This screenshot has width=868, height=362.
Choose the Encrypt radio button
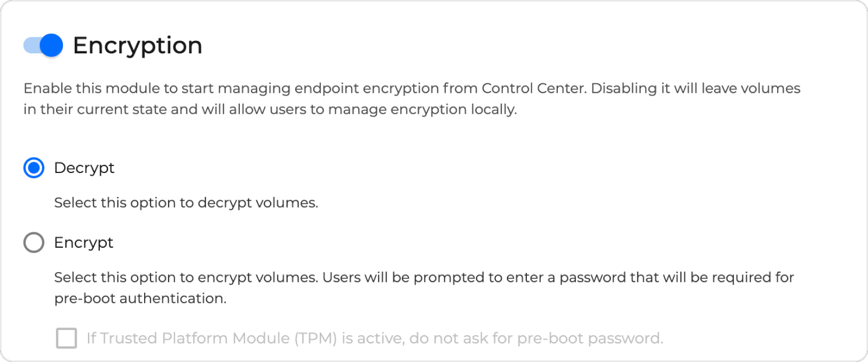tap(34, 242)
